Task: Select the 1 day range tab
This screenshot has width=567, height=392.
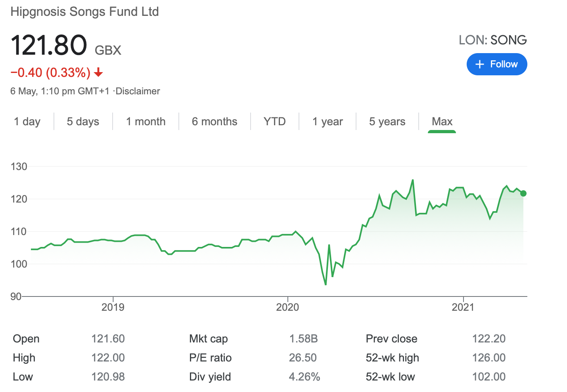Action: pyautogui.click(x=27, y=121)
